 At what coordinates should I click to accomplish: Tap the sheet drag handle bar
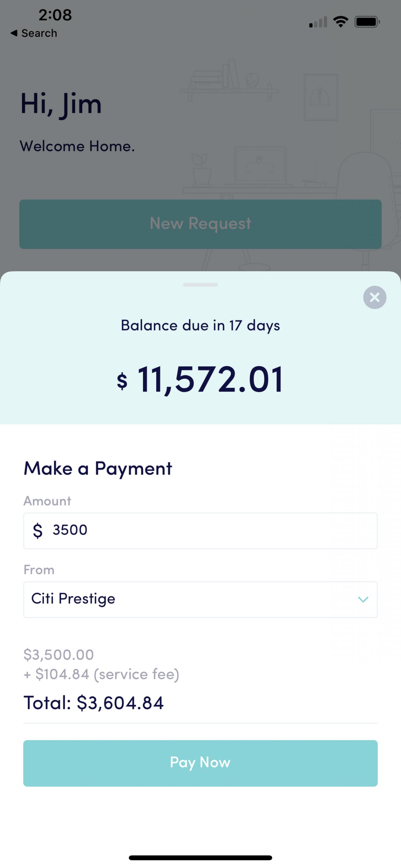(200, 285)
